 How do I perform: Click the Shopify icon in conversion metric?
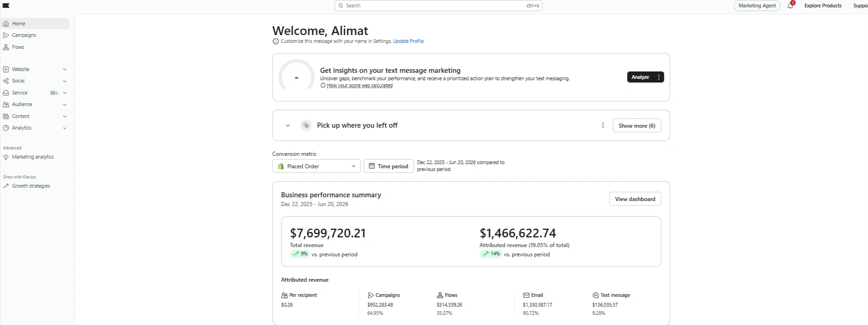tap(281, 166)
